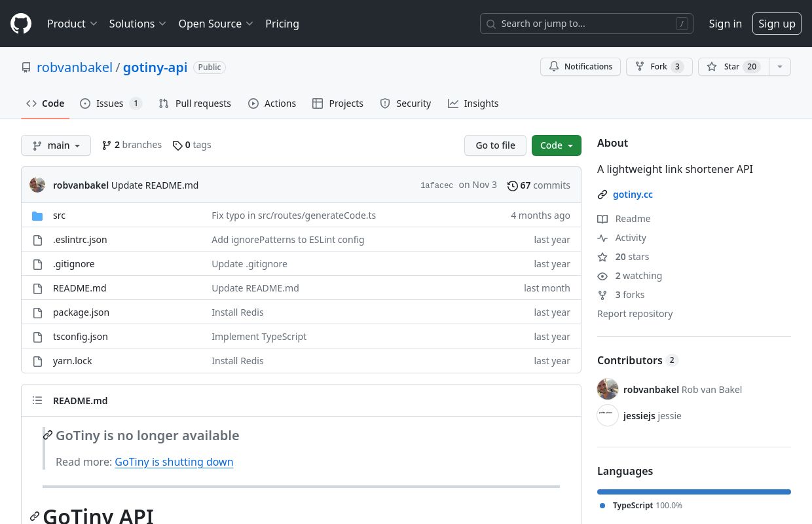Select the Code tab
The image size is (812, 524).
[45, 103]
